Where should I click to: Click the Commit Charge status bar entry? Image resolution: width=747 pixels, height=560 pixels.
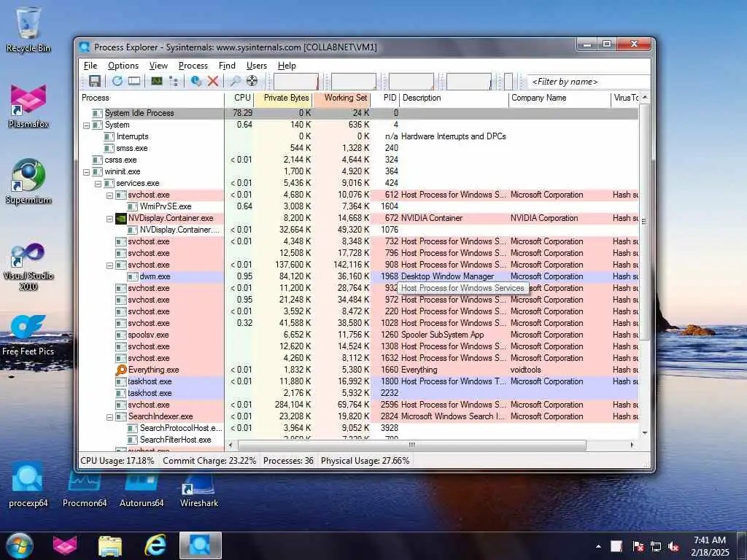209,461
